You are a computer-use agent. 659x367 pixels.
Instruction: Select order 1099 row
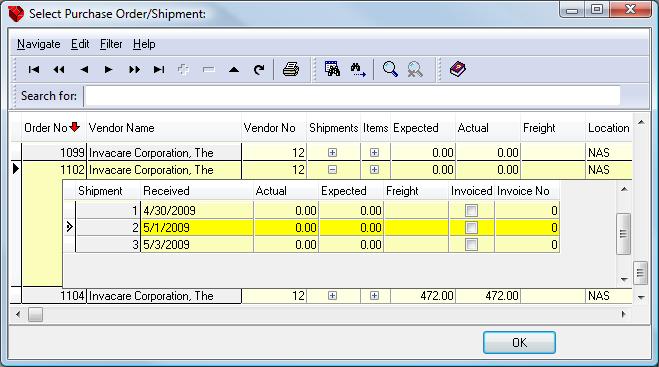click(327, 153)
